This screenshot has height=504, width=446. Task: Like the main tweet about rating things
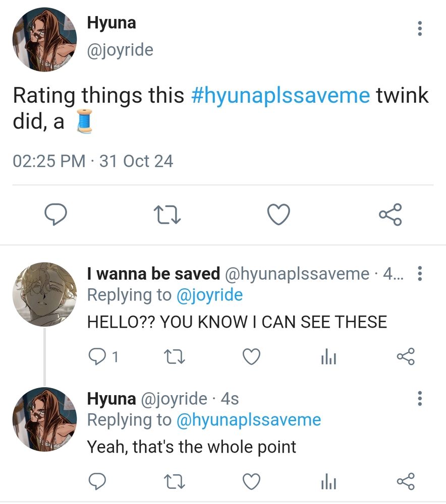pos(278,215)
